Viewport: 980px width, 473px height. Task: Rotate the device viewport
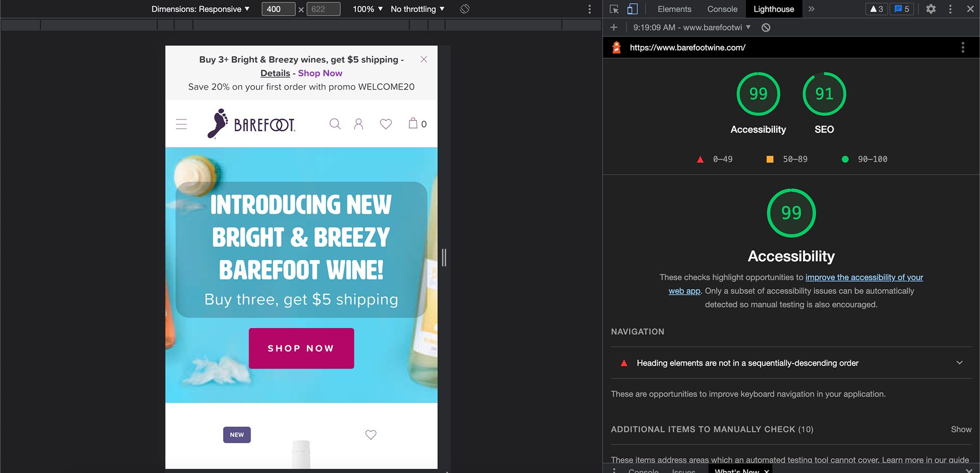[x=464, y=9]
